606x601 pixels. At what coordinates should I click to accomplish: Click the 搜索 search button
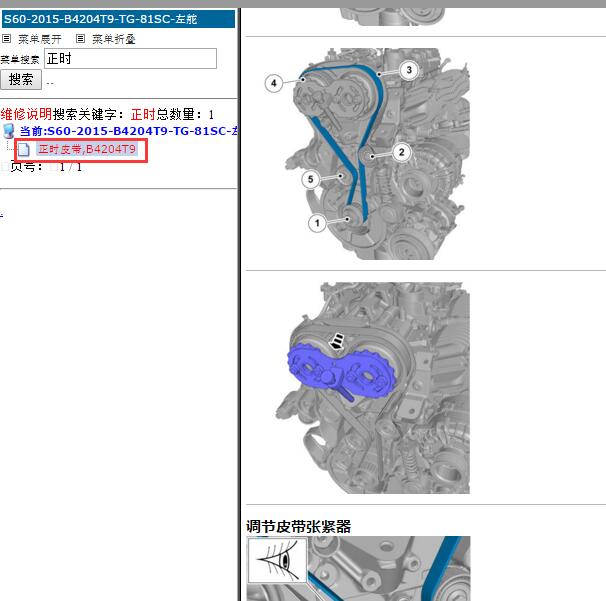[x=21, y=80]
